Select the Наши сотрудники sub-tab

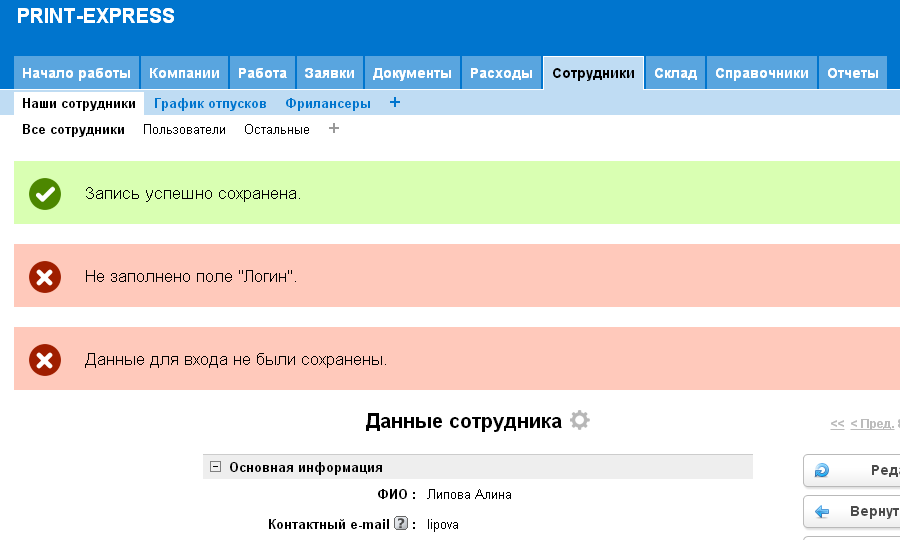[x=79, y=103]
